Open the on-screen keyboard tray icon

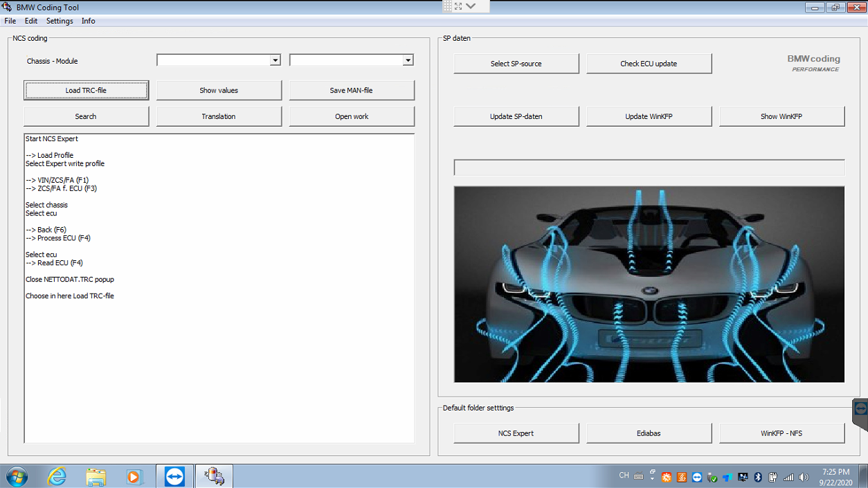[x=638, y=476]
